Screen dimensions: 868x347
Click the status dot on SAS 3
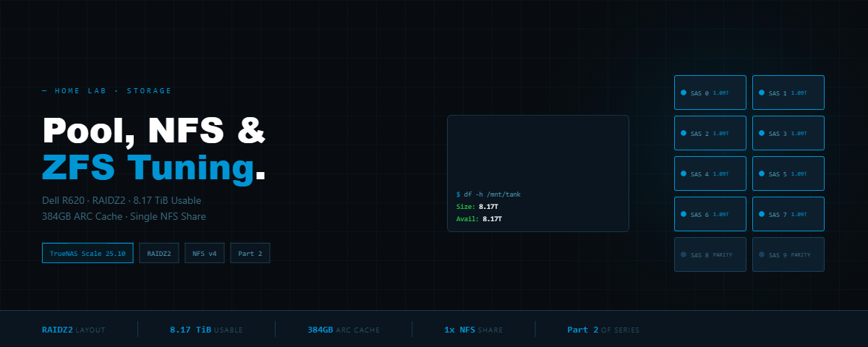pos(762,133)
